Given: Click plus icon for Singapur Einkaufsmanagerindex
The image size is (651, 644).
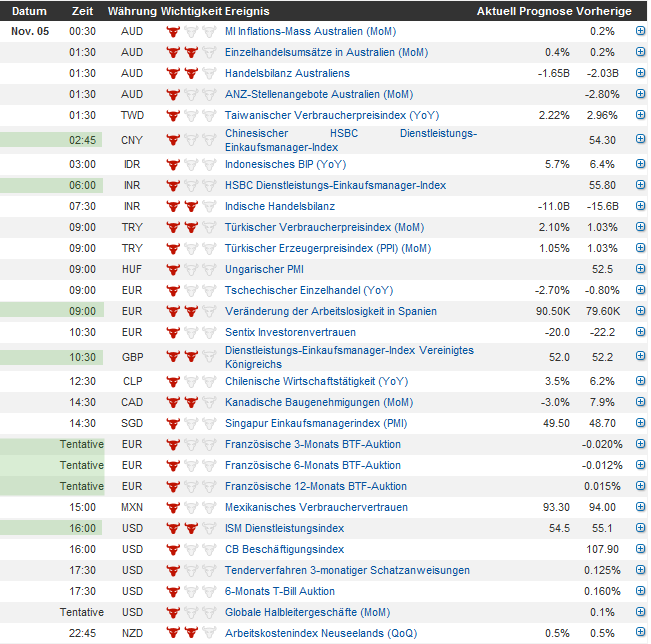Looking at the screenshot, I should click(640, 423).
